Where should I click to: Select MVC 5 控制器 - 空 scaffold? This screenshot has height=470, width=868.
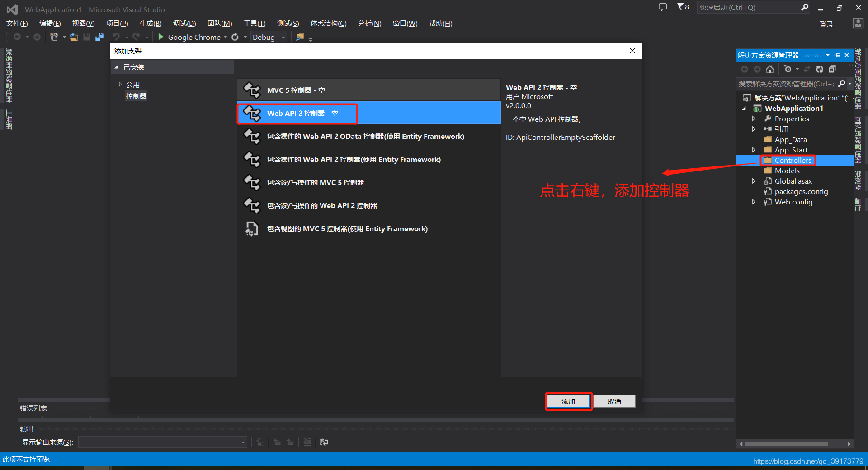coord(369,90)
